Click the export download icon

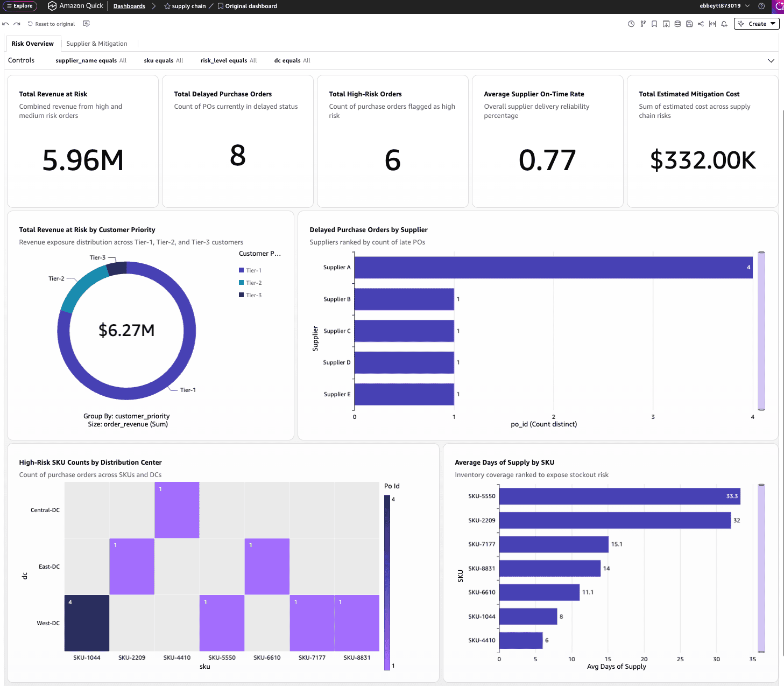point(666,24)
